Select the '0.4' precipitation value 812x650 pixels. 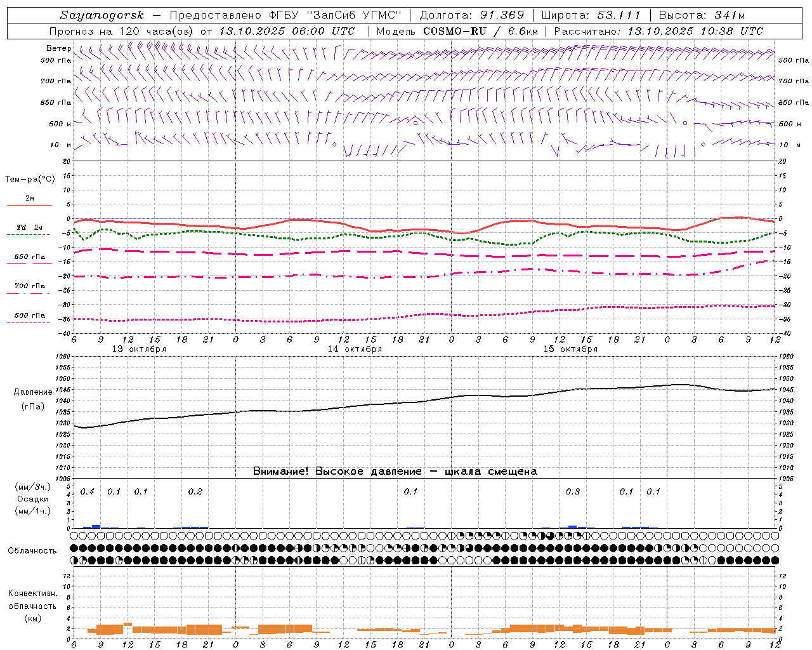[x=88, y=492]
